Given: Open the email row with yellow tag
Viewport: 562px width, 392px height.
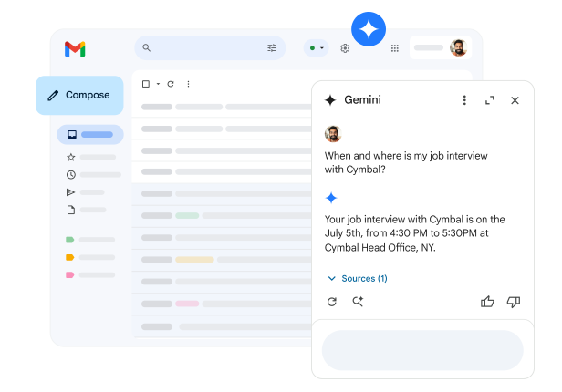Looking at the screenshot, I should (x=222, y=260).
